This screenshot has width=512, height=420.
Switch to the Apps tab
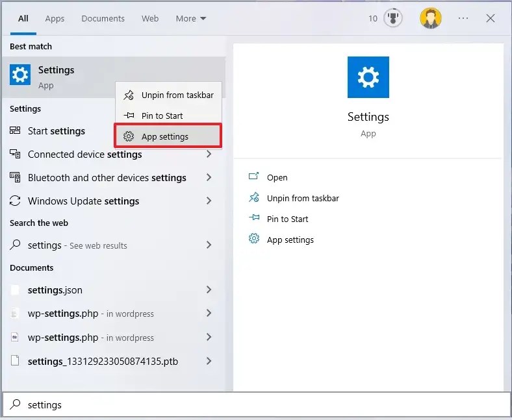tap(55, 19)
